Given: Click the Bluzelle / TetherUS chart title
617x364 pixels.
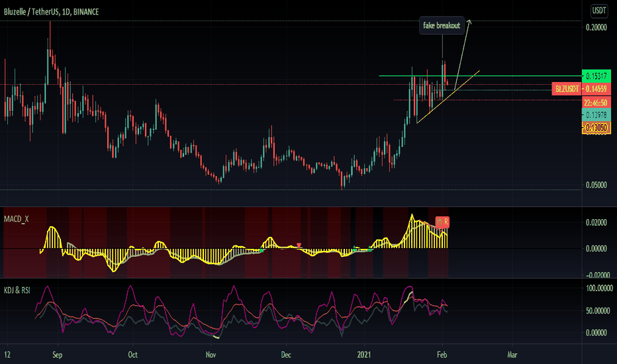Looking at the screenshot, I should point(51,12).
